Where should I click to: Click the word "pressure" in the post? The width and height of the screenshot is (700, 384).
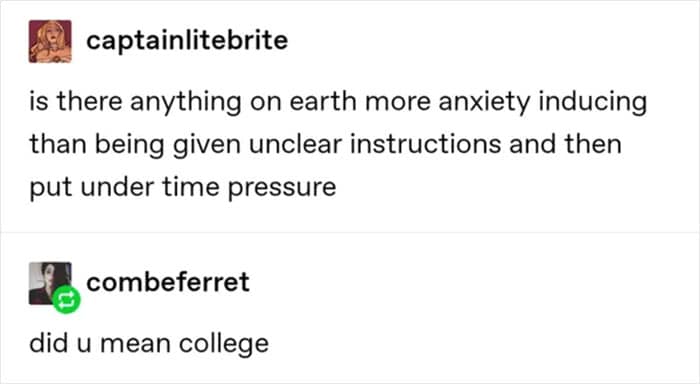[x=282, y=188]
